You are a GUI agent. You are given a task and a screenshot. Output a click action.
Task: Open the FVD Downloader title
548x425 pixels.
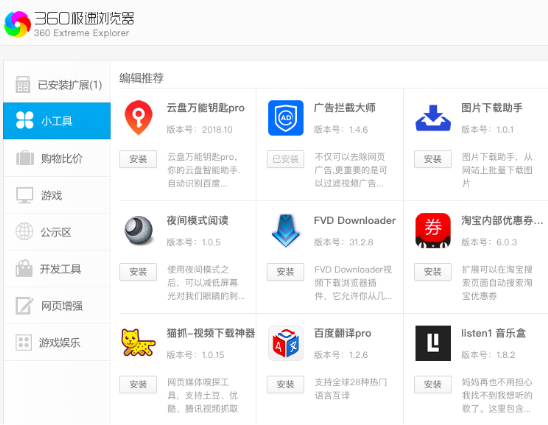click(x=355, y=220)
